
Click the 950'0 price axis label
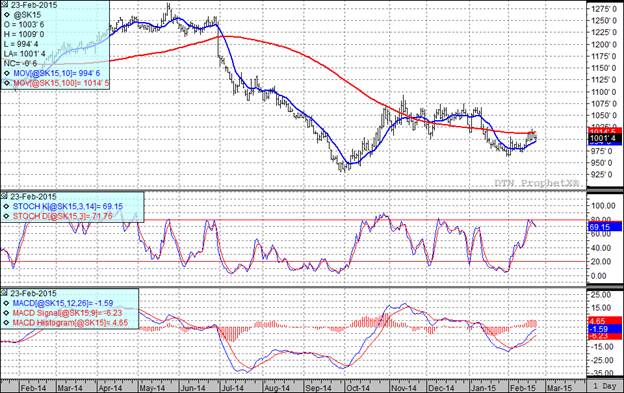pos(603,163)
